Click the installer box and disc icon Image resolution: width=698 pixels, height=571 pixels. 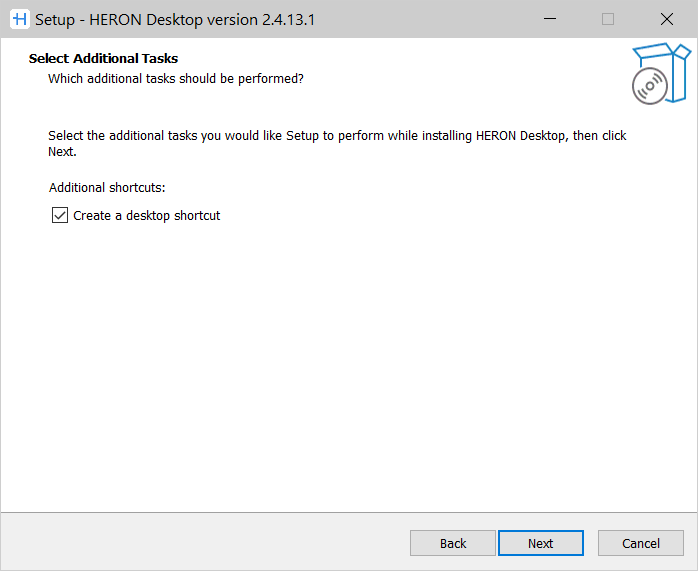pos(661,73)
